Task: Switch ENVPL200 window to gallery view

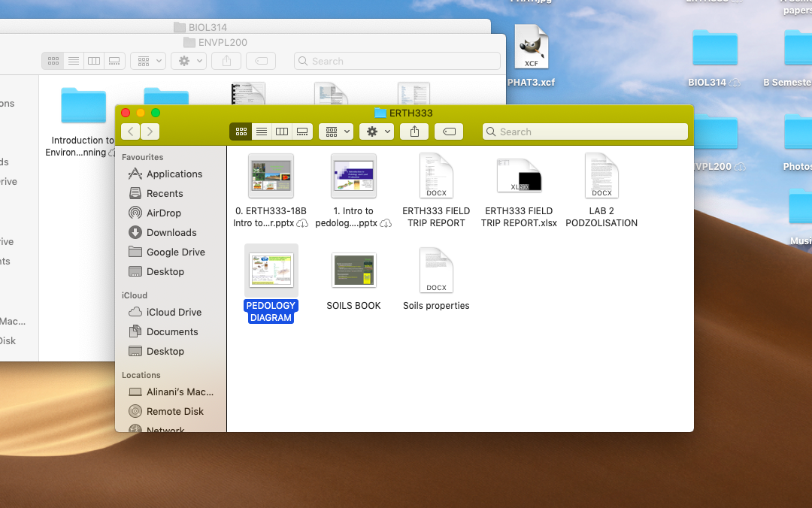Action: tap(114, 61)
